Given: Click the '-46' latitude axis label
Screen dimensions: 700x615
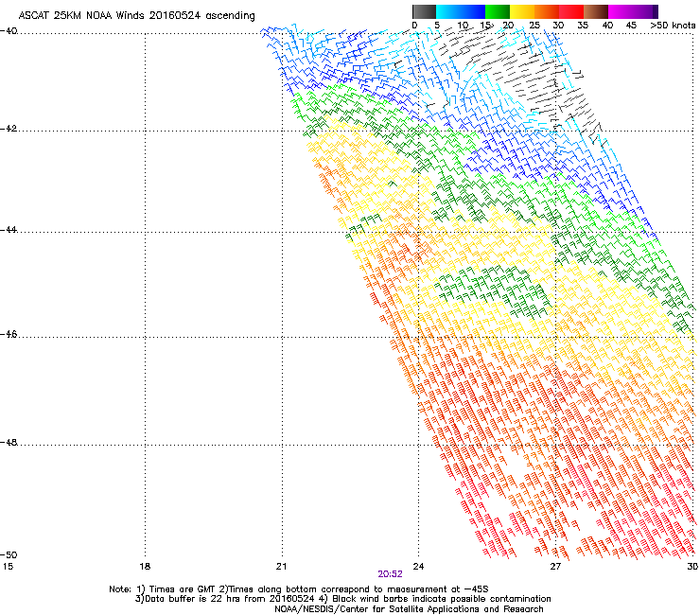Looking at the screenshot, I should coord(9,335).
